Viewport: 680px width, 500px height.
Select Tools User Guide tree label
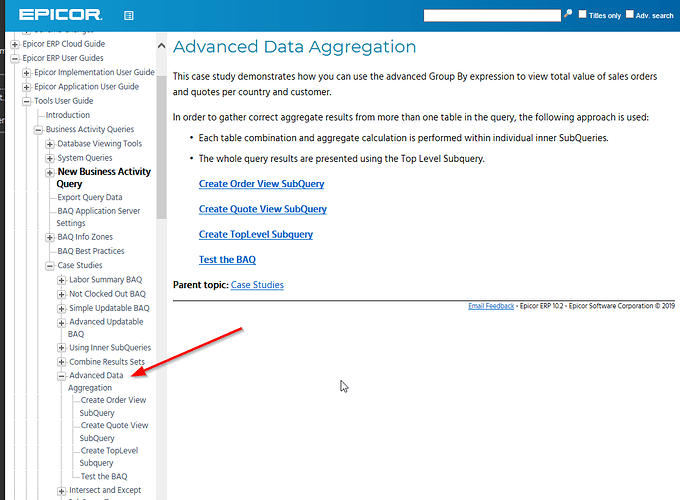tap(64, 101)
